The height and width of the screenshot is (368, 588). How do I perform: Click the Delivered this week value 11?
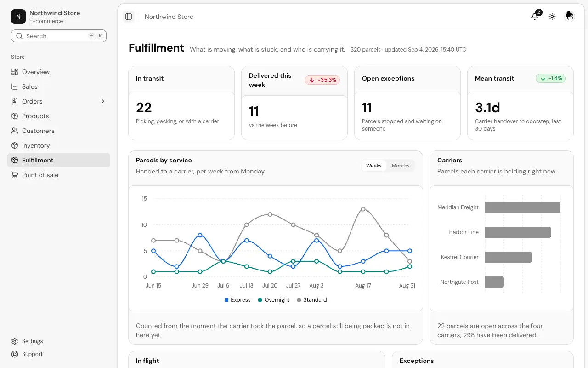click(x=254, y=111)
